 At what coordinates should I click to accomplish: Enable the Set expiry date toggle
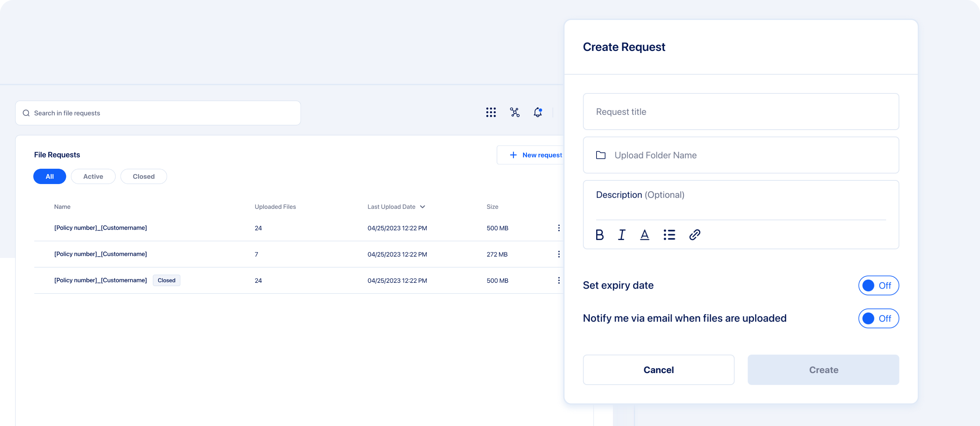[878, 285]
